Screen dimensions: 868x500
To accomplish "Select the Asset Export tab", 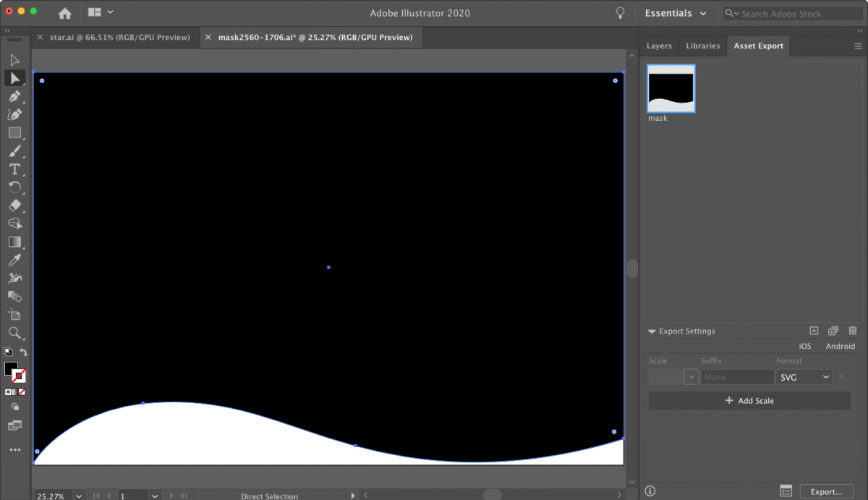I will click(758, 46).
